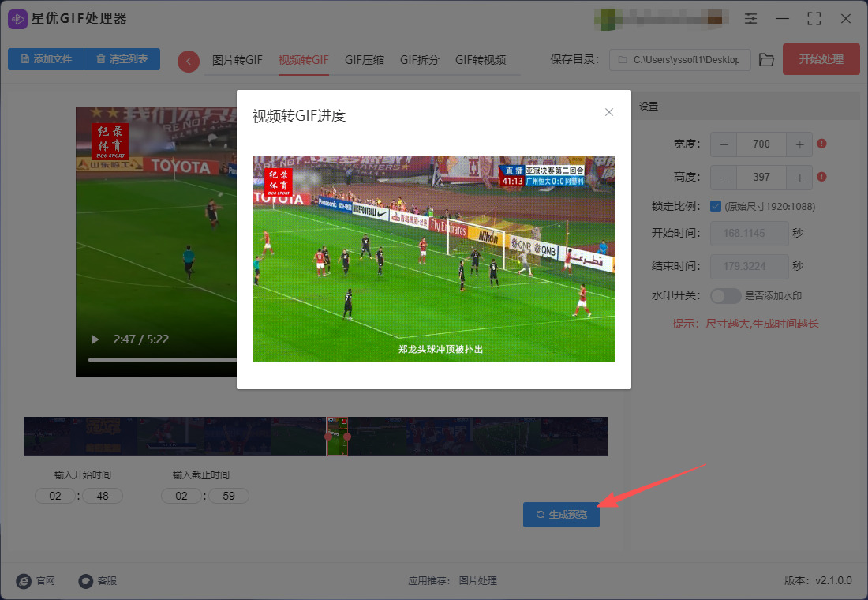Toggle the 水印开关 watermark switch
Image resolution: width=868 pixels, height=600 pixels.
726,296
